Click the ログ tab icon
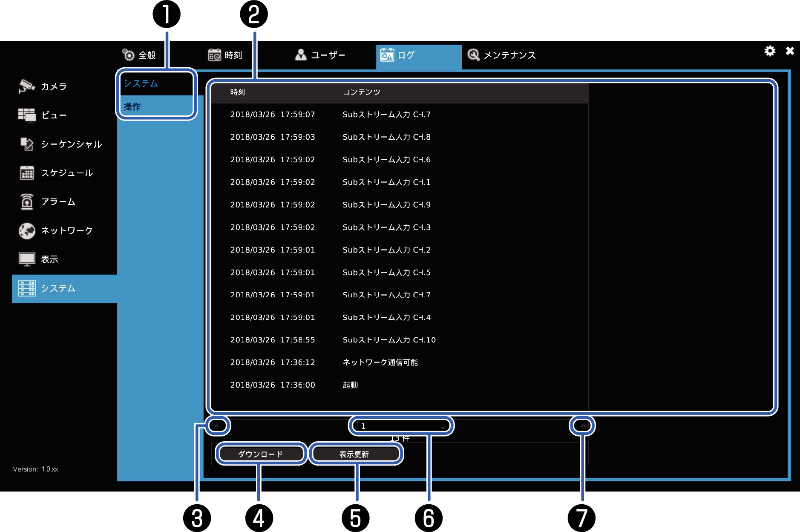Image resolution: width=800 pixels, height=532 pixels. (387, 55)
